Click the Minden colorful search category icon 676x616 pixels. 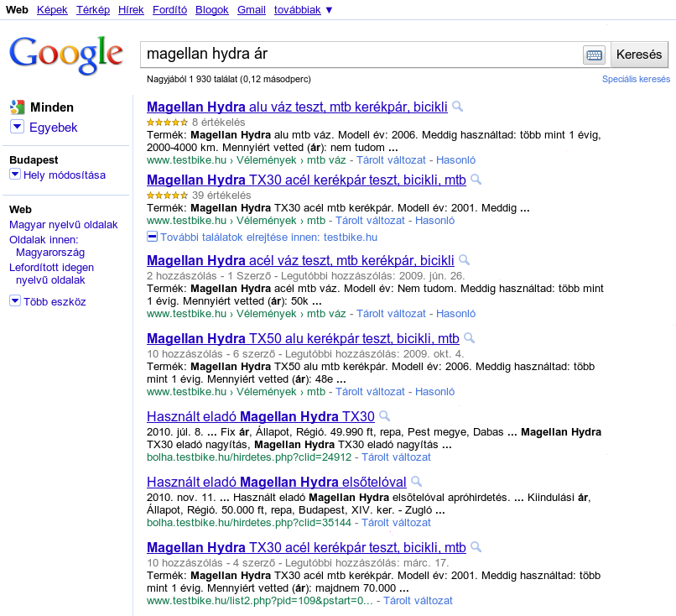pyautogui.click(x=17, y=107)
